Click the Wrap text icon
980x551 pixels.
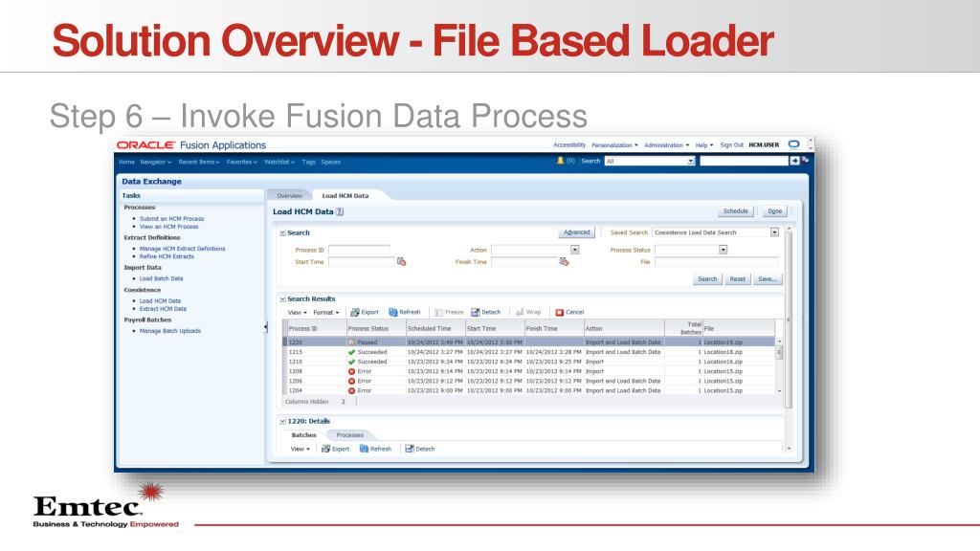pos(520,313)
